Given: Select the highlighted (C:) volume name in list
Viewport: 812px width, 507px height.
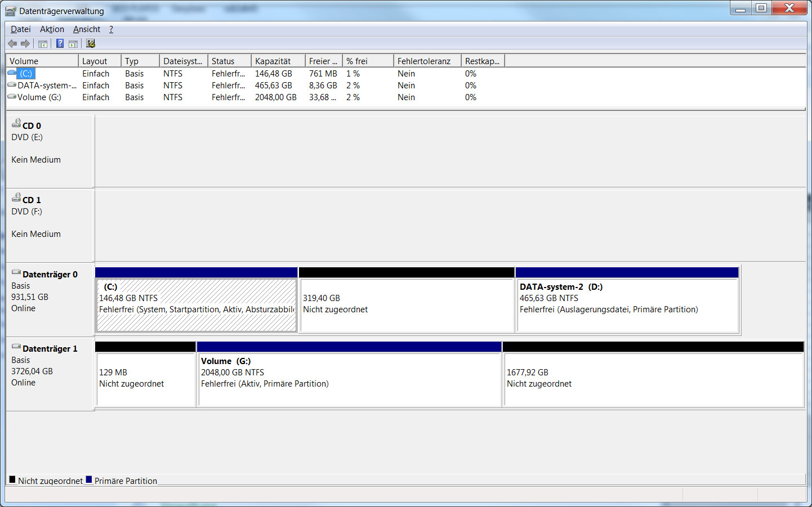Looking at the screenshot, I should pos(26,73).
